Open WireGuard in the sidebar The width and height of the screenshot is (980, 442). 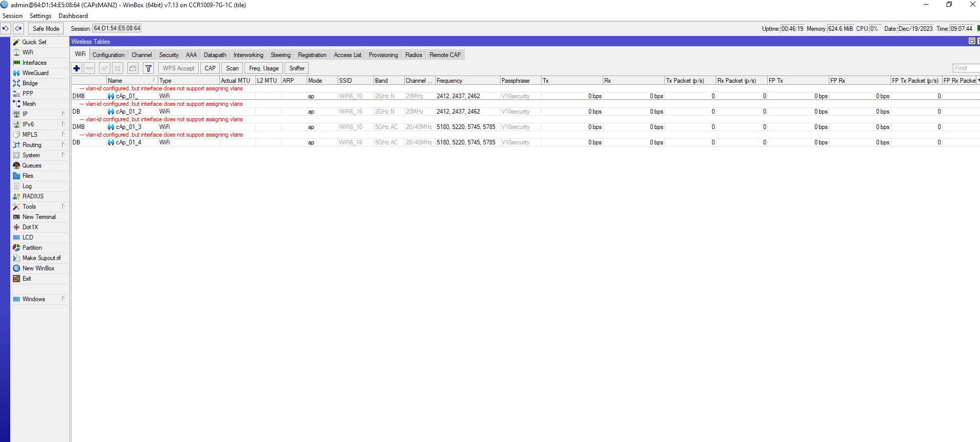coord(35,73)
